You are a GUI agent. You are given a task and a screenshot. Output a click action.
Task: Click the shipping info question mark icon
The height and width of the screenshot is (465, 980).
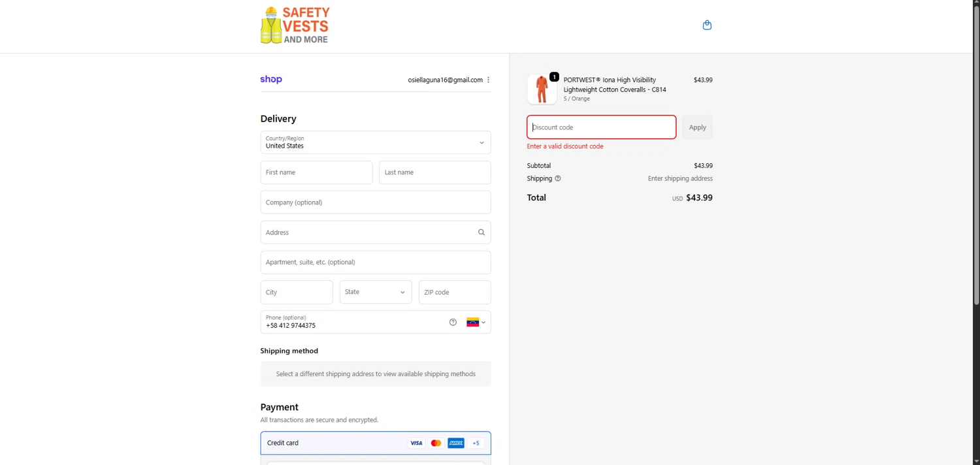tap(557, 178)
